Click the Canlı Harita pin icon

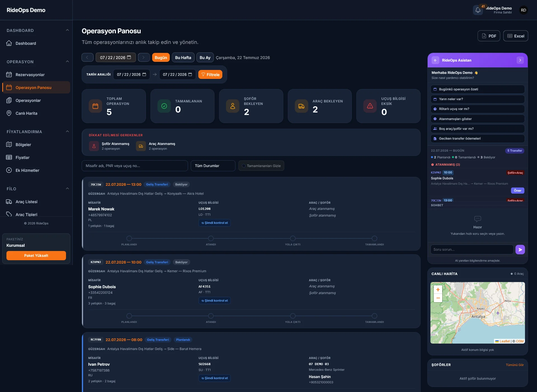9,113
